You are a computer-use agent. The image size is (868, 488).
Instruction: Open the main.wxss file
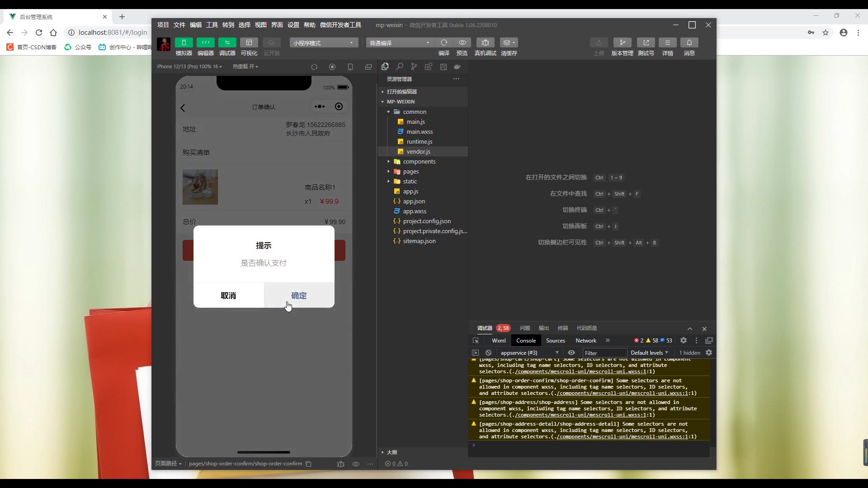[423, 131]
